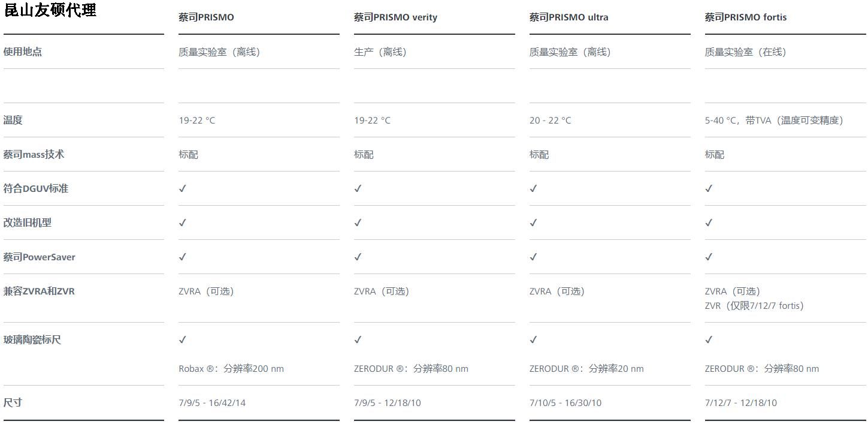Click the 蔡司PRISMO ultra column header
The height and width of the screenshot is (424, 868).
pyautogui.click(x=568, y=17)
